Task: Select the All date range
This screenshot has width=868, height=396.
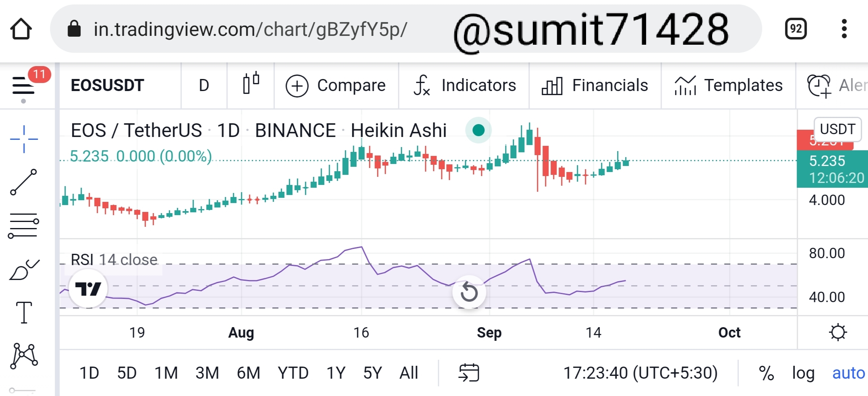Action: [x=409, y=373]
